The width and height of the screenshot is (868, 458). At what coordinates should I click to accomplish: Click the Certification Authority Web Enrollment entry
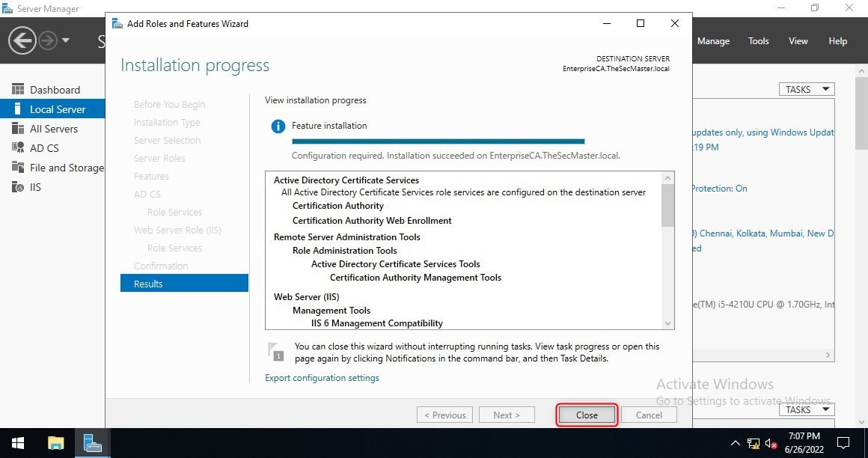[x=372, y=221]
